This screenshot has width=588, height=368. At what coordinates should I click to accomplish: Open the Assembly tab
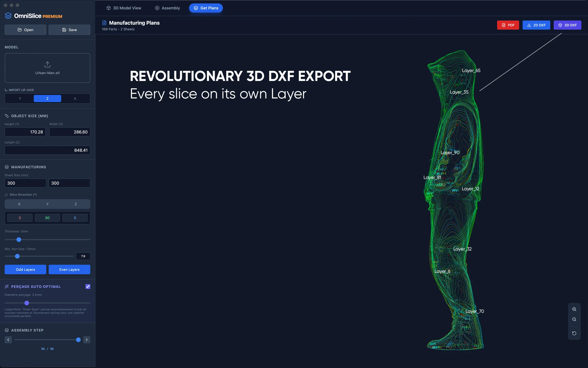click(167, 8)
